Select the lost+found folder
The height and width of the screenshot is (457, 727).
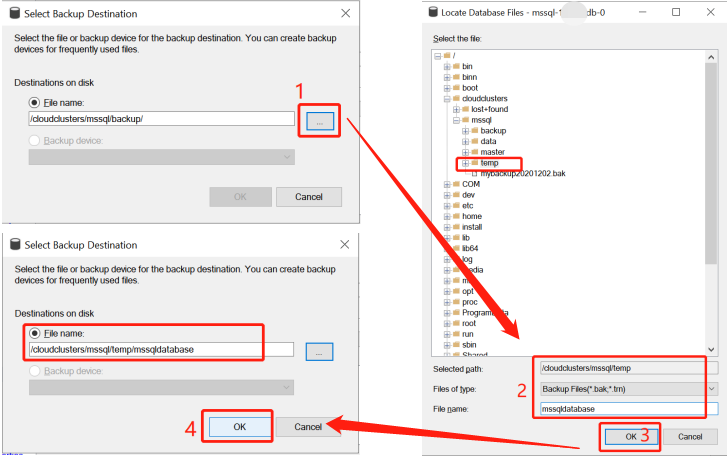click(x=490, y=109)
